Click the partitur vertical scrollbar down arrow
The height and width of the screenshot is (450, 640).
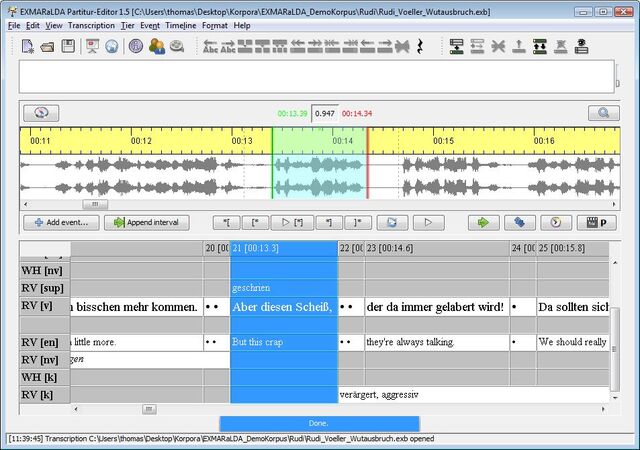click(615, 397)
